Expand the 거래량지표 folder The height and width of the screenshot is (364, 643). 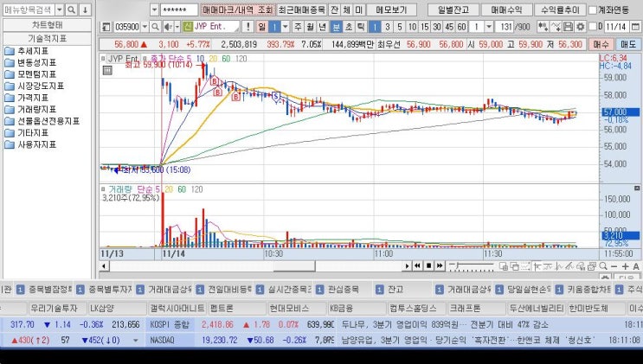pos(30,110)
